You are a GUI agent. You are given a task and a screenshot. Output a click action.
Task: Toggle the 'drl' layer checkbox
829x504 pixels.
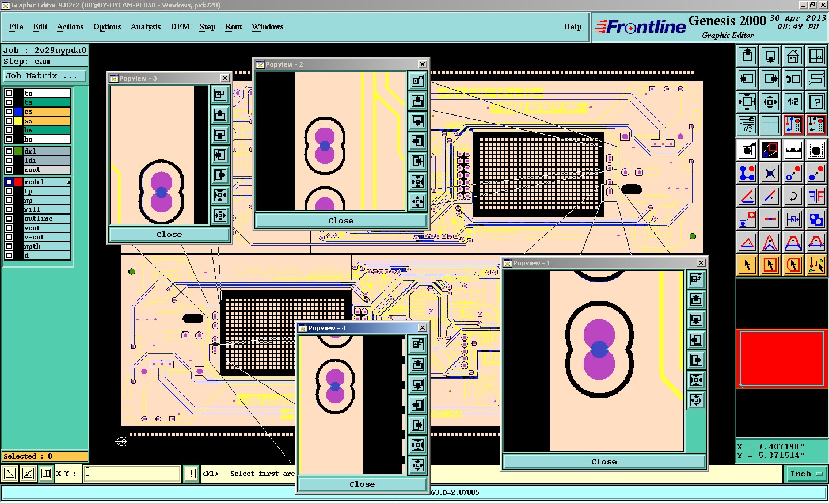tap(9, 151)
